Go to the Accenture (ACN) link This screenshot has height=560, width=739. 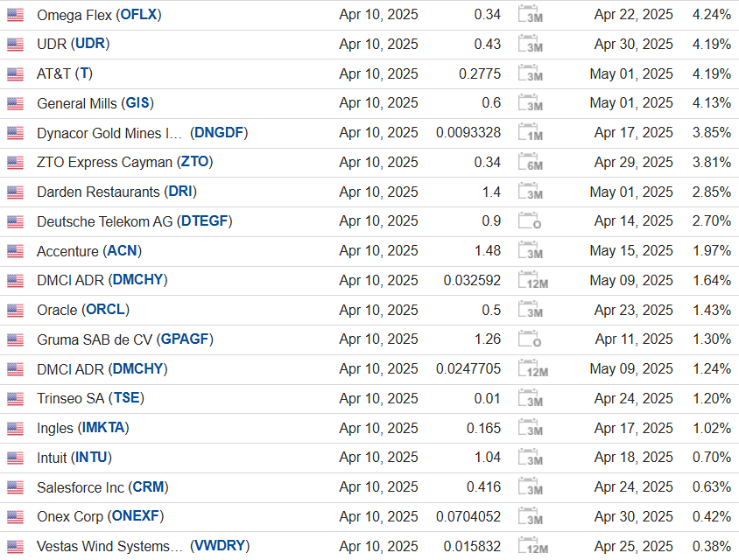point(88,251)
